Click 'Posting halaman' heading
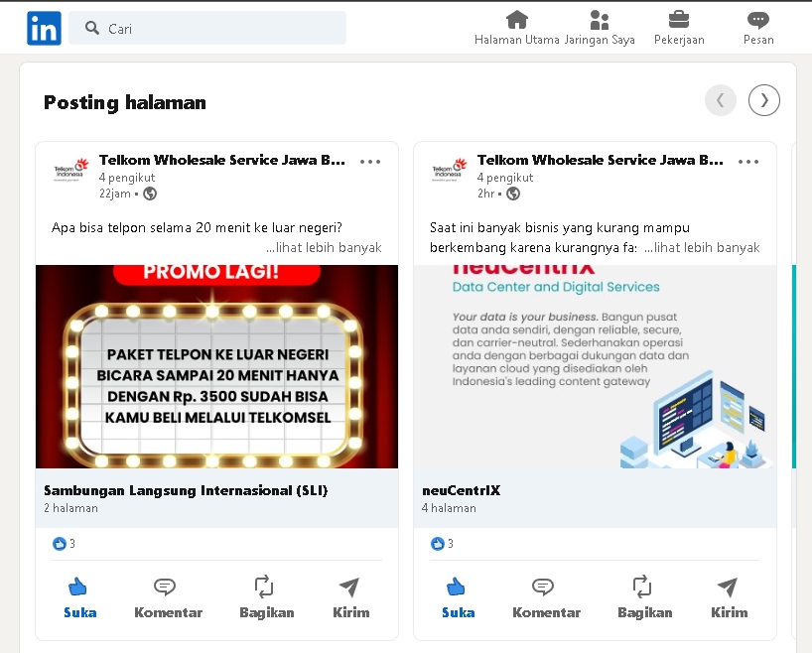 (125, 102)
